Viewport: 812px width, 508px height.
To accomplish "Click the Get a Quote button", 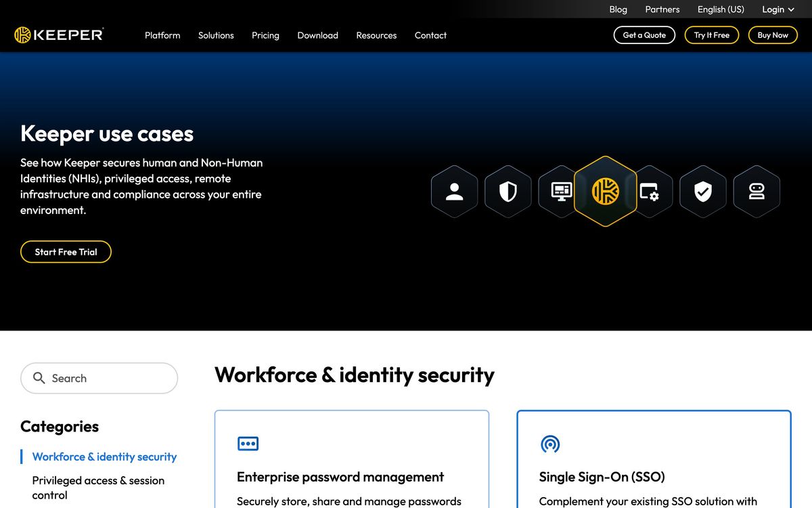I will pos(644,35).
